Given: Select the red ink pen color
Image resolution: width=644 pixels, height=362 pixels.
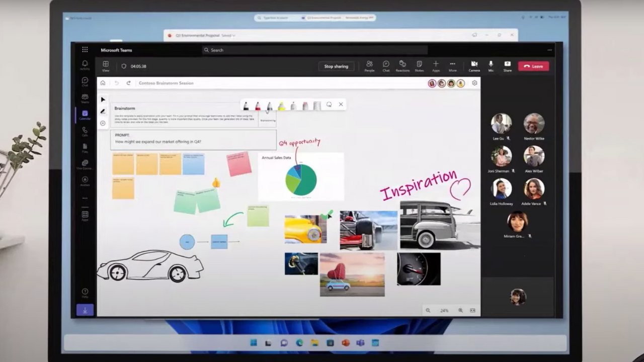Looking at the screenshot, I should click(258, 105).
